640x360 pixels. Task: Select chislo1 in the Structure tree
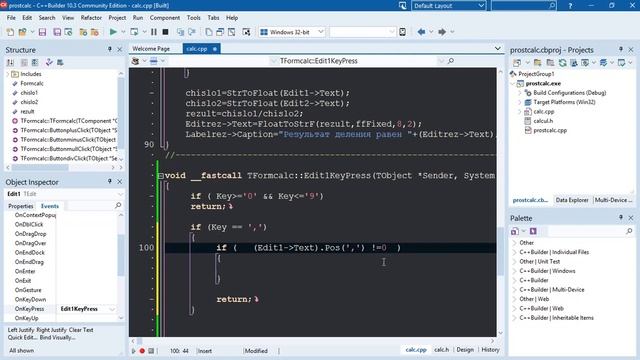pos(29,93)
